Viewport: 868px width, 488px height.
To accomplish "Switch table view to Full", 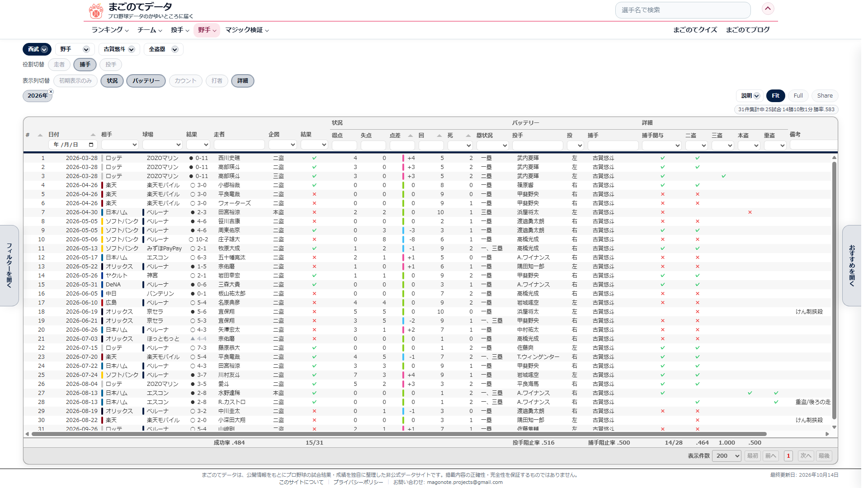I will coord(798,96).
